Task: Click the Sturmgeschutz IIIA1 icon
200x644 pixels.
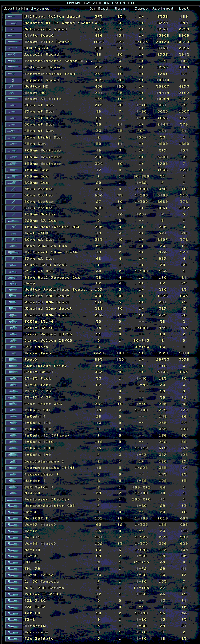Action: click(x=14, y=468)
